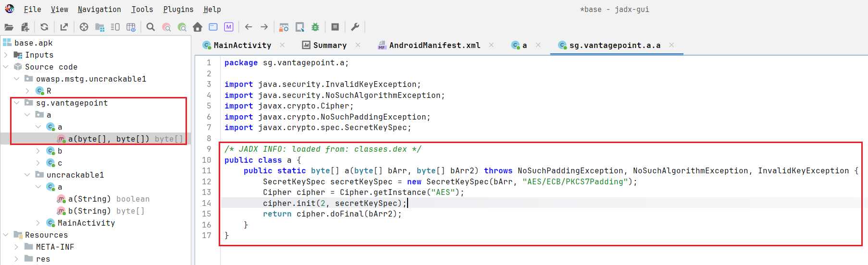This screenshot has width=868, height=265.
Task: Expand the Inputs tree node
Action: coord(6,55)
